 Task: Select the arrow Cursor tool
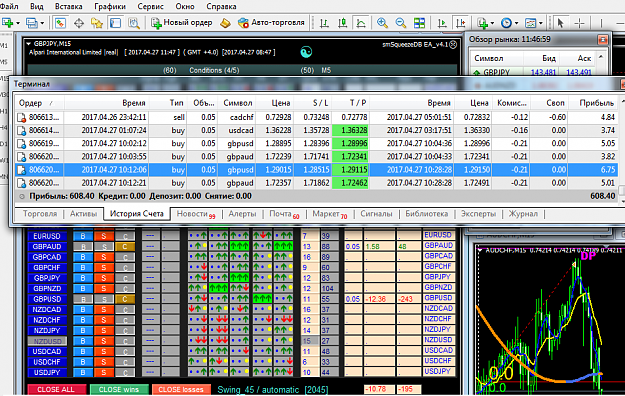[x=561, y=23]
